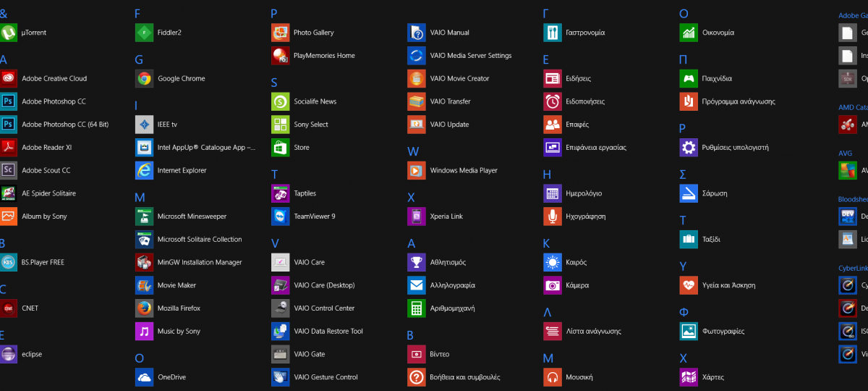Image resolution: width=868 pixels, height=391 pixels.
Task: Click the Socialife News label
Action: 315,101
